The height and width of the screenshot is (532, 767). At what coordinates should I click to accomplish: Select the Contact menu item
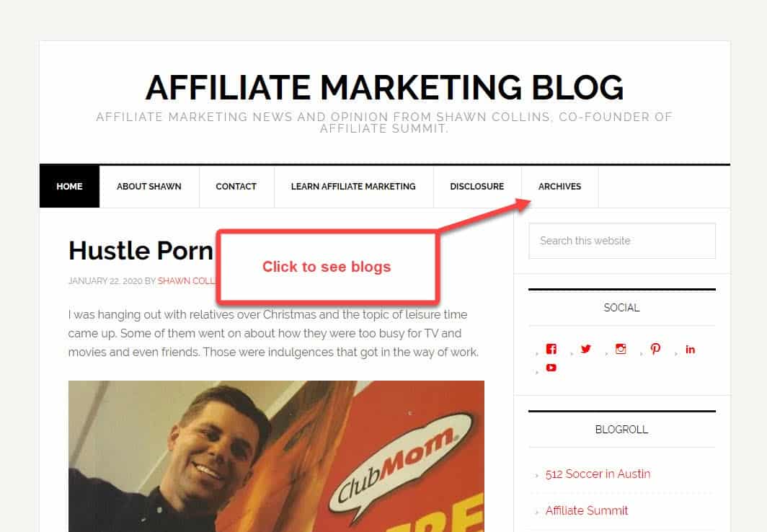[236, 186]
